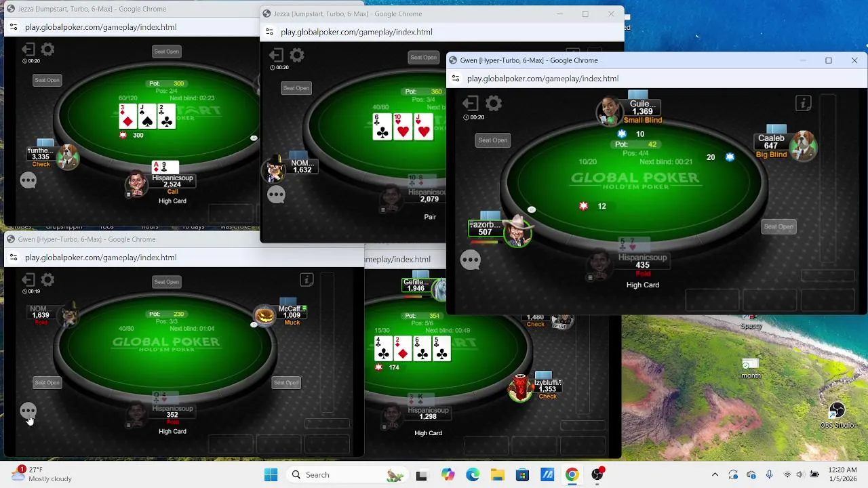Click razorb cowboy avatar
868x488 pixels.
[517, 232]
